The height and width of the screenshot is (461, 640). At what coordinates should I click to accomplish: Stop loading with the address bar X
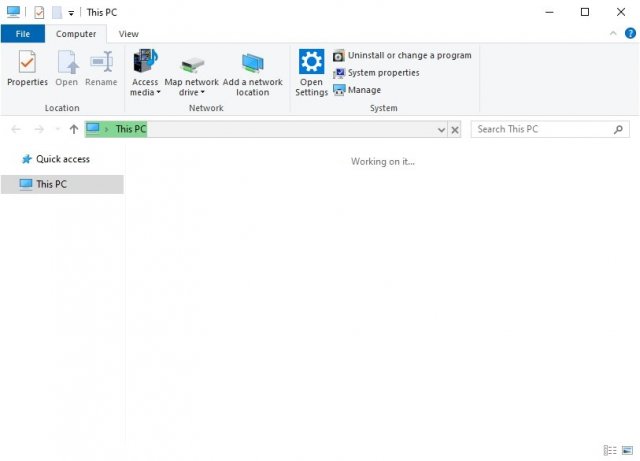tap(455, 130)
